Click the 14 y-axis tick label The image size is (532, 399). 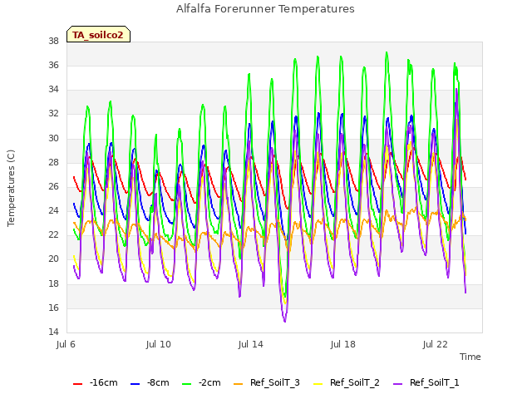(x=53, y=332)
